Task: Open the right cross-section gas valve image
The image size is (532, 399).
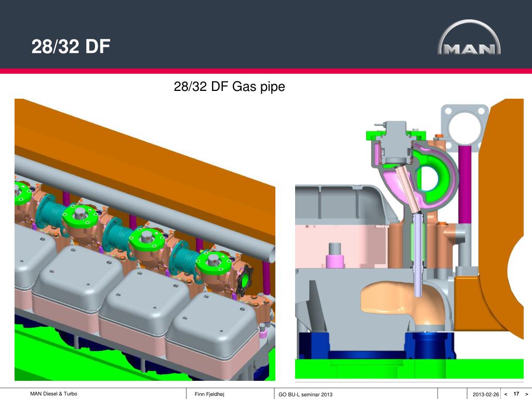Action: [x=409, y=239]
